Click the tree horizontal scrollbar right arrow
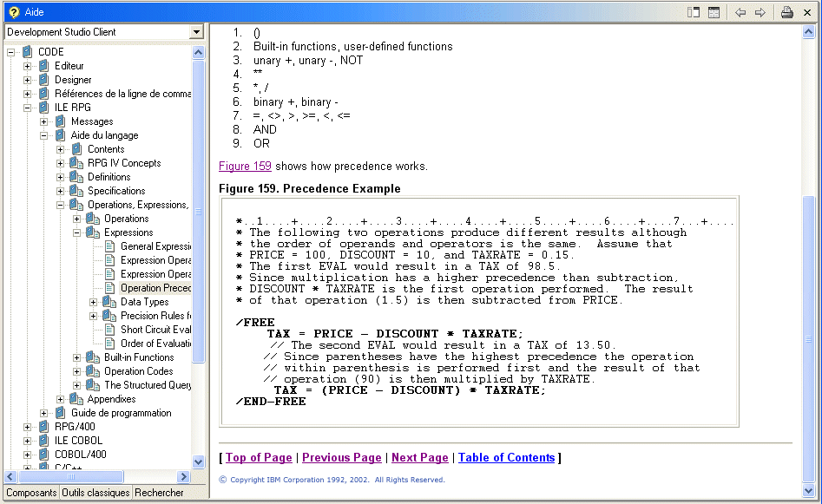The image size is (822, 504). (184, 477)
